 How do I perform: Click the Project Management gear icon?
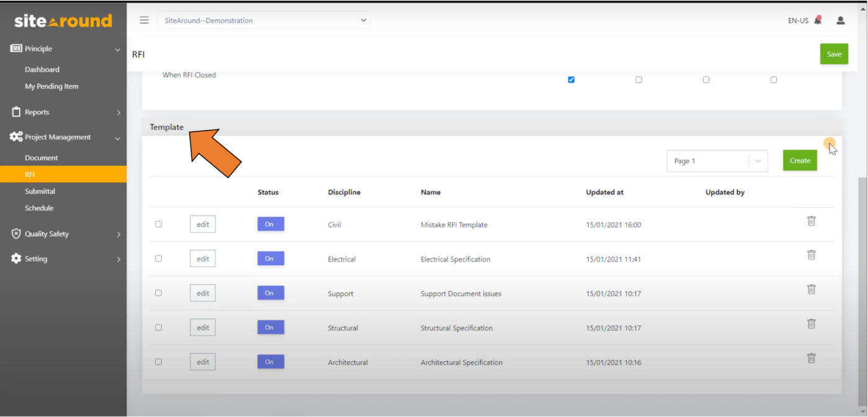click(15, 136)
